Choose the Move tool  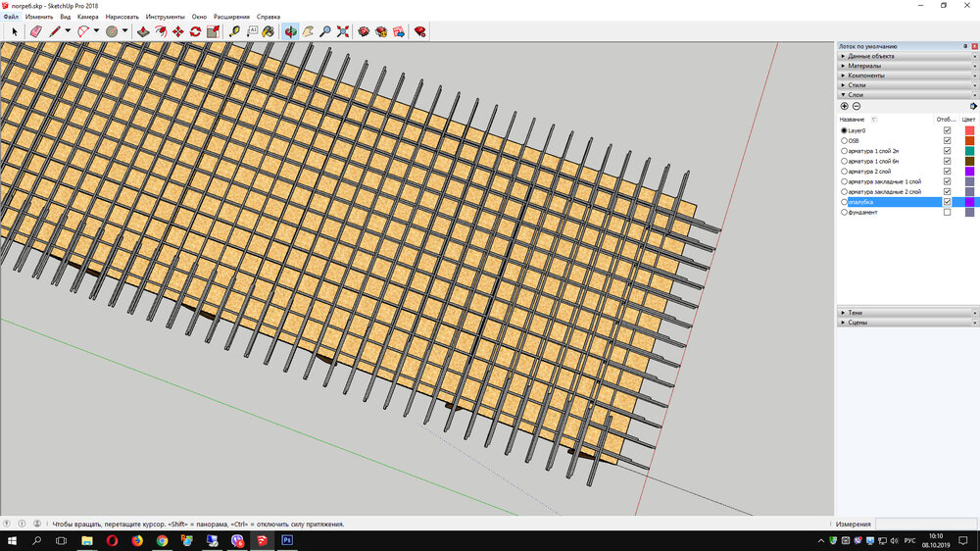[x=177, y=31]
